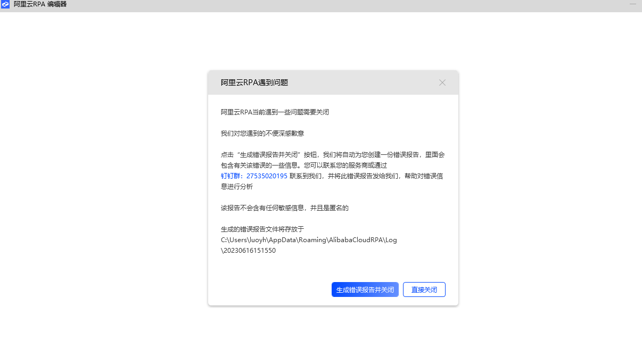This screenshot has height=364, width=642.
Task: Click the 生成错误报告并关闭 button
Action: 365,289
